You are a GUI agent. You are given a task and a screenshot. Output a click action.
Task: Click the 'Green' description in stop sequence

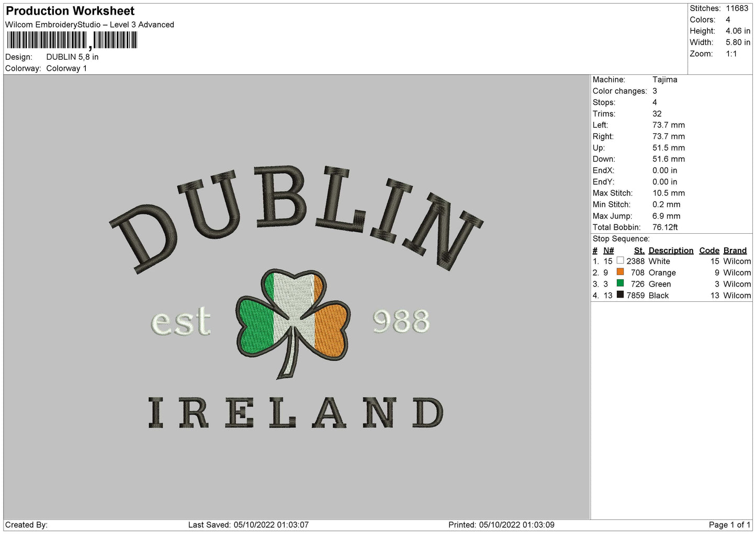[x=660, y=285]
